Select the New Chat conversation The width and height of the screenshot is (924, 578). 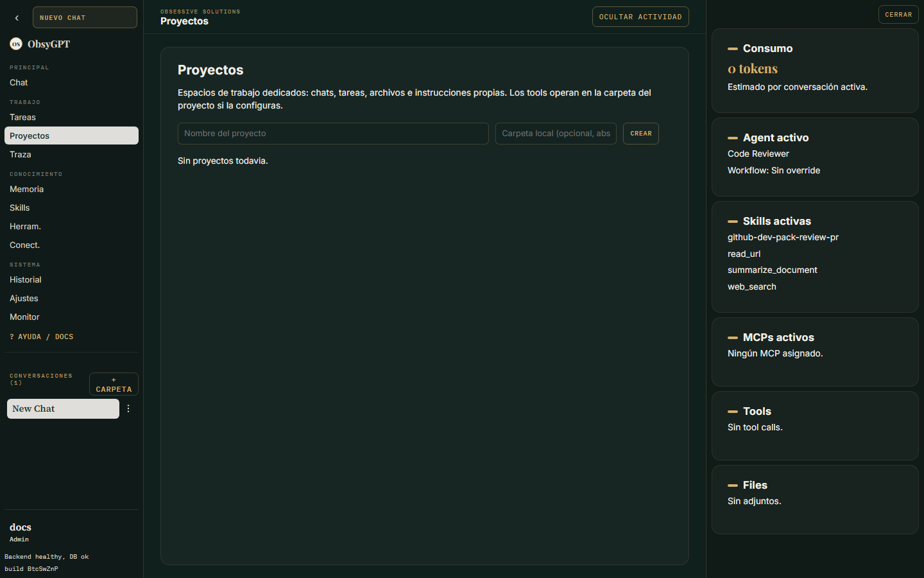[63, 408]
